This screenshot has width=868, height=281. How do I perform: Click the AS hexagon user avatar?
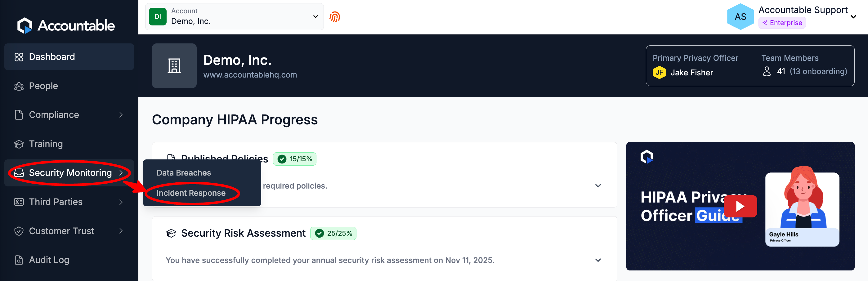point(740,17)
